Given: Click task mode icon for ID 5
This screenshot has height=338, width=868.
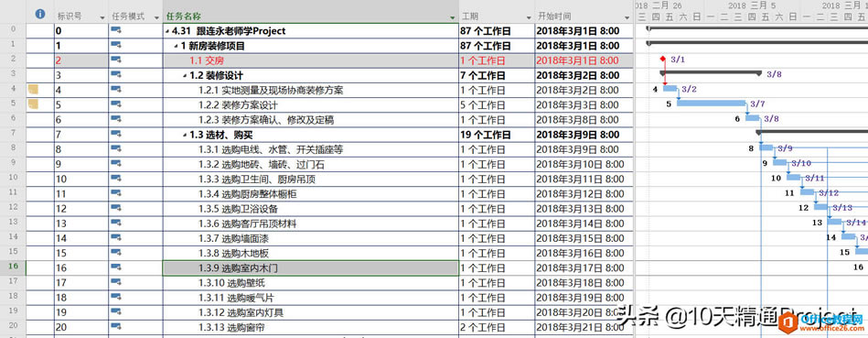Looking at the screenshot, I should 117,104.
